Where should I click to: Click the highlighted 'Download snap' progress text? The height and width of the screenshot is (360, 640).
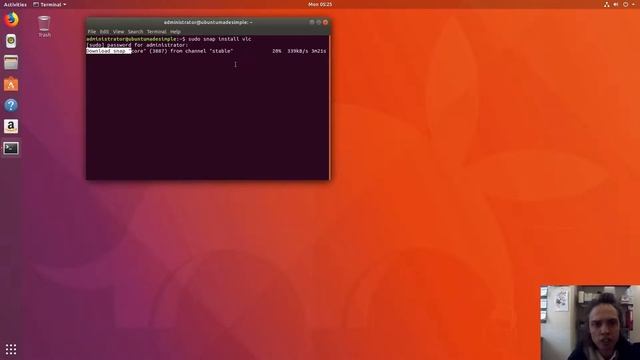click(108, 51)
